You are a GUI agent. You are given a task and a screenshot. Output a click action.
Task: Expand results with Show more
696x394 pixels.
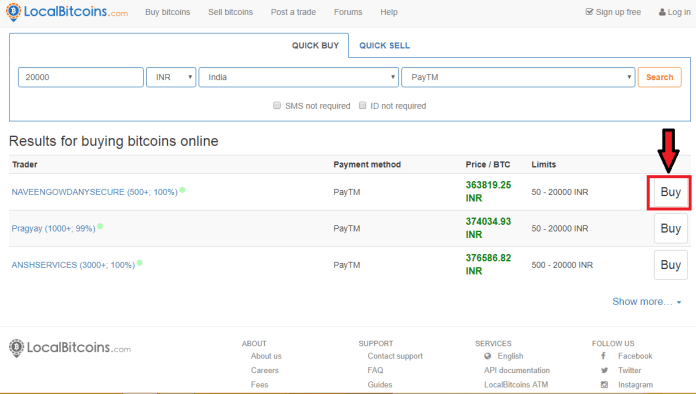(647, 302)
